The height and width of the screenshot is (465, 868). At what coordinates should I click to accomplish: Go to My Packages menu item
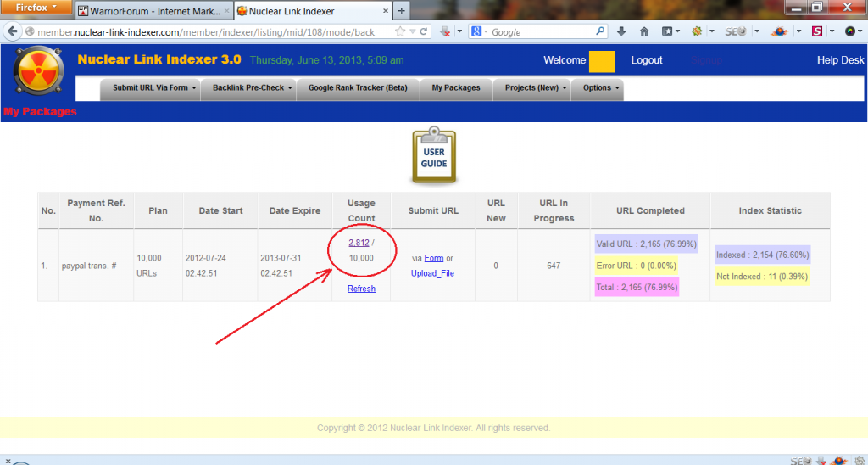(x=455, y=88)
